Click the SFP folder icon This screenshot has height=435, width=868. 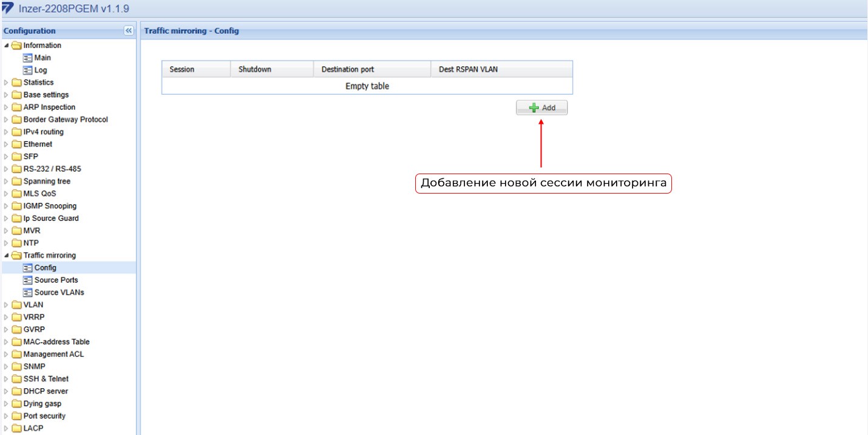click(16, 157)
